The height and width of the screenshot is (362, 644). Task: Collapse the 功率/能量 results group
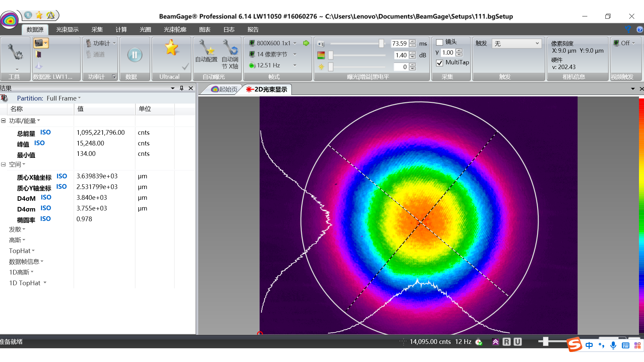[x=3, y=121]
